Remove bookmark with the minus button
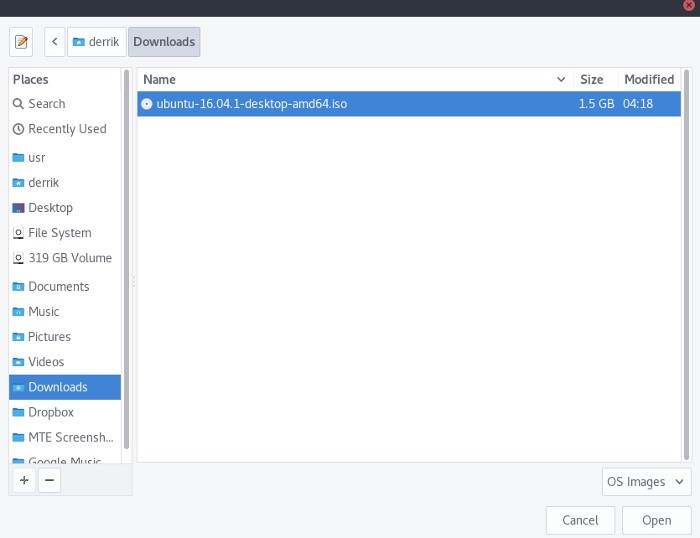The width and height of the screenshot is (700, 538). (49, 481)
